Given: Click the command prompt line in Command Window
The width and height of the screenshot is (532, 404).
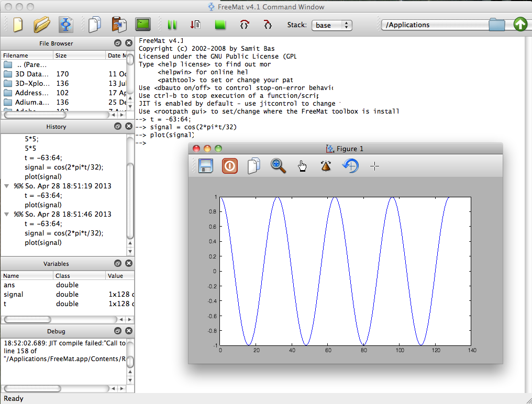Looking at the screenshot, I should click(x=142, y=143).
